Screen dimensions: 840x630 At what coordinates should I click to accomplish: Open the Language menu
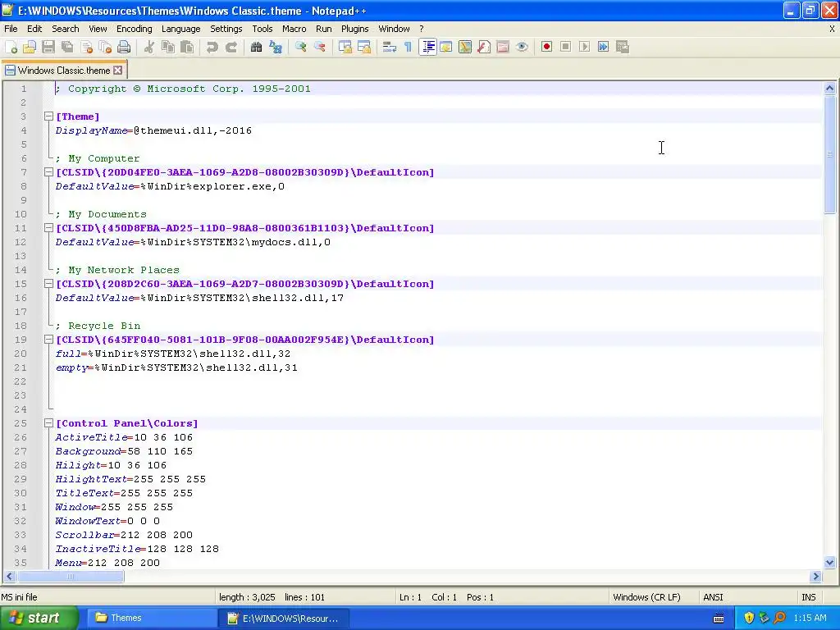[181, 29]
